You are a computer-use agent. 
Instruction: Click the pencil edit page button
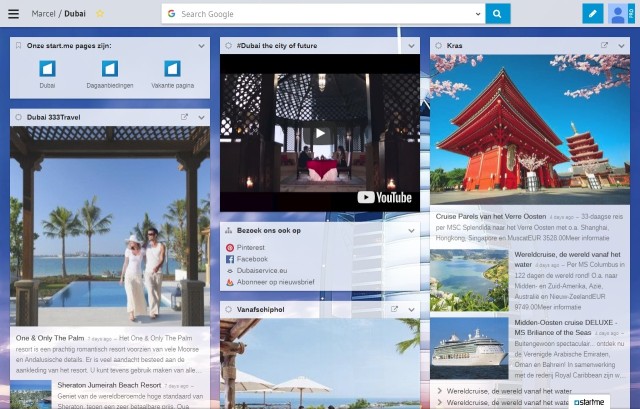pos(593,14)
